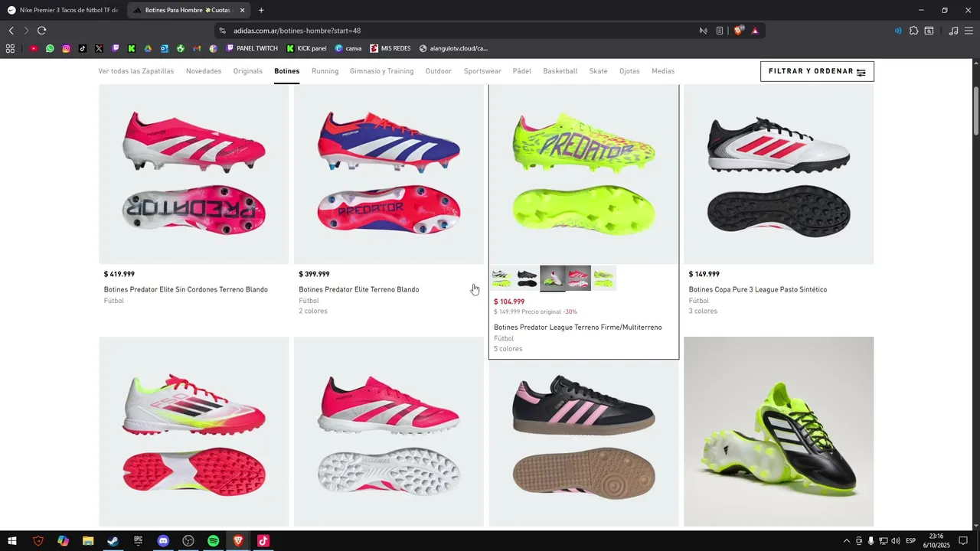Open Brave's main hamburger menu
This screenshot has width=980, height=551.
pos(969,31)
